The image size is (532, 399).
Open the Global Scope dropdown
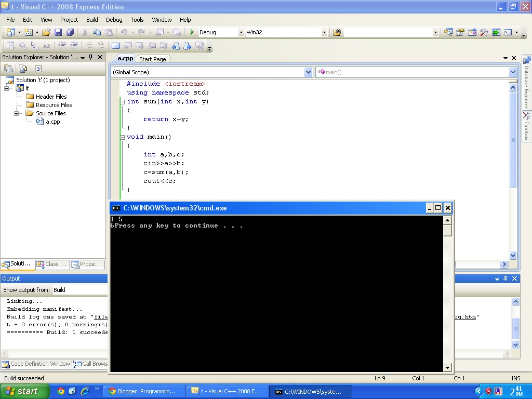click(308, 72)
